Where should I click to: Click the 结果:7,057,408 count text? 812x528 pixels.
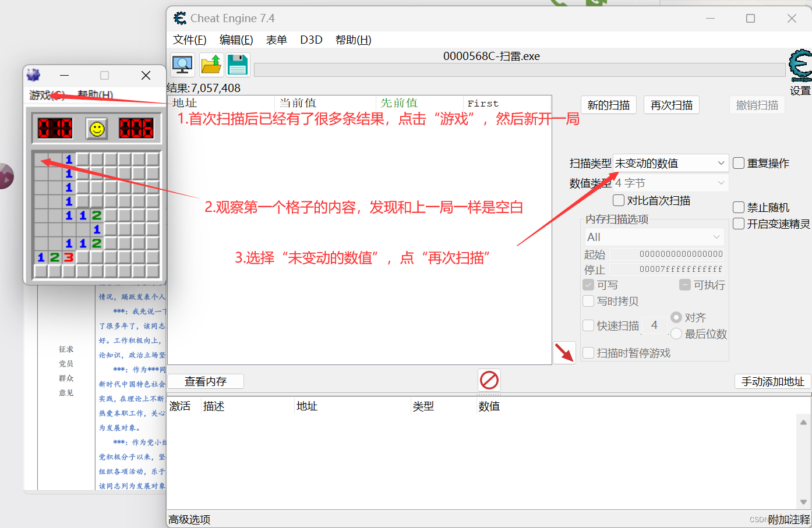(x=204, y=88)
